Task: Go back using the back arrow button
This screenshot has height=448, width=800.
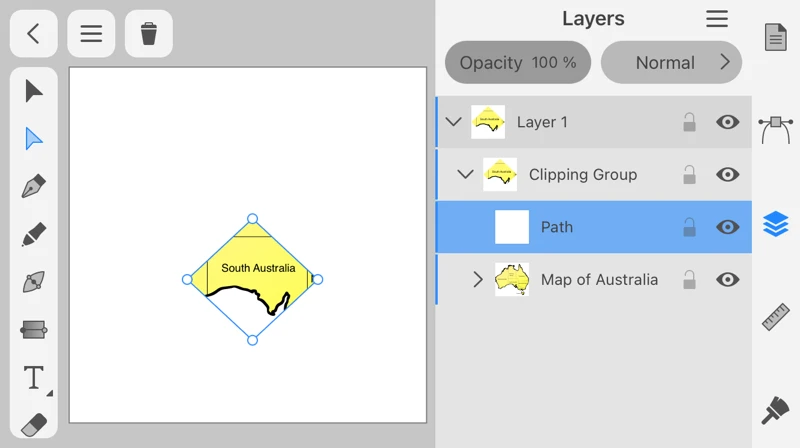Action: point(34,34)
